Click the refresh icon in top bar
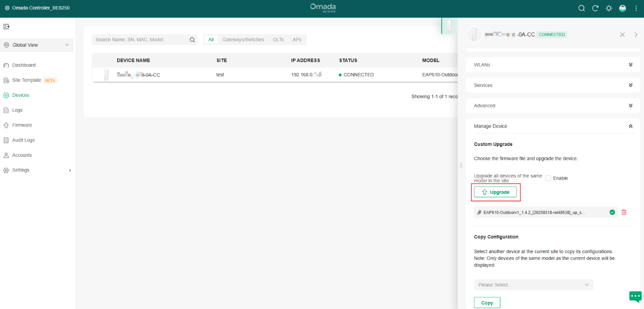 tap(595, 8)
